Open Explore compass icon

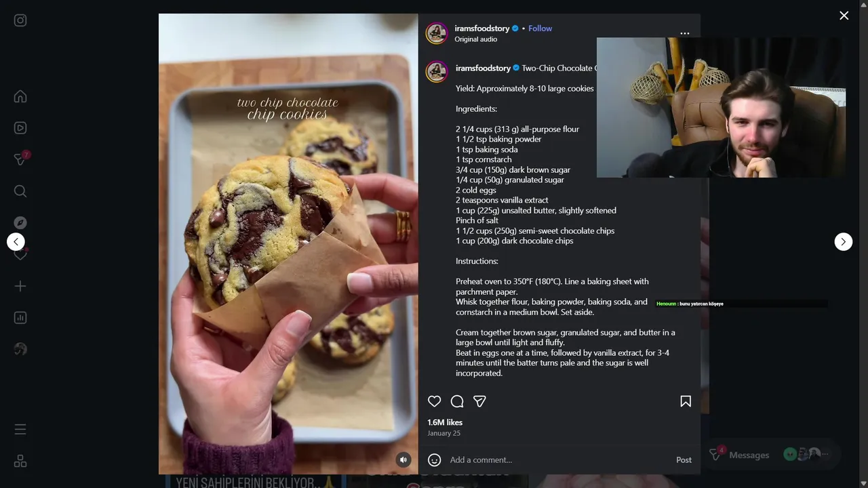click(x=20, y=222)
